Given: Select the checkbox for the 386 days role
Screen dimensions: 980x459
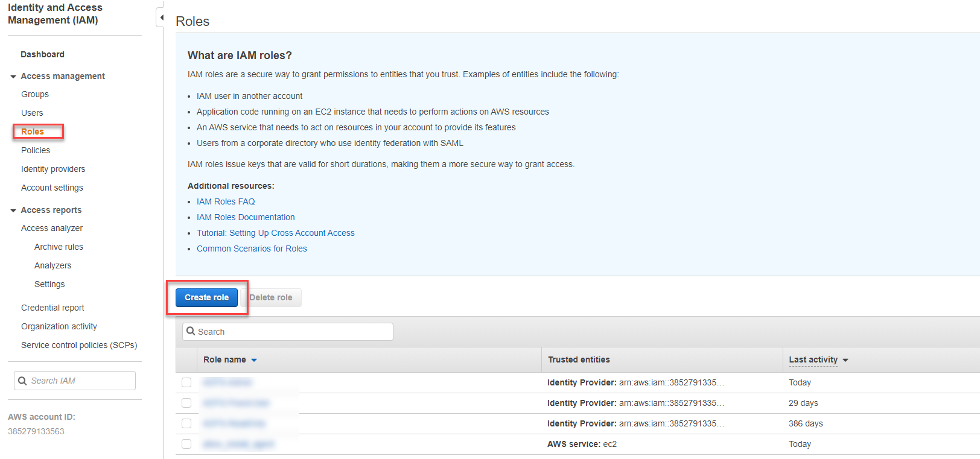Looking at the screenshot, I should tap(186, 423).
